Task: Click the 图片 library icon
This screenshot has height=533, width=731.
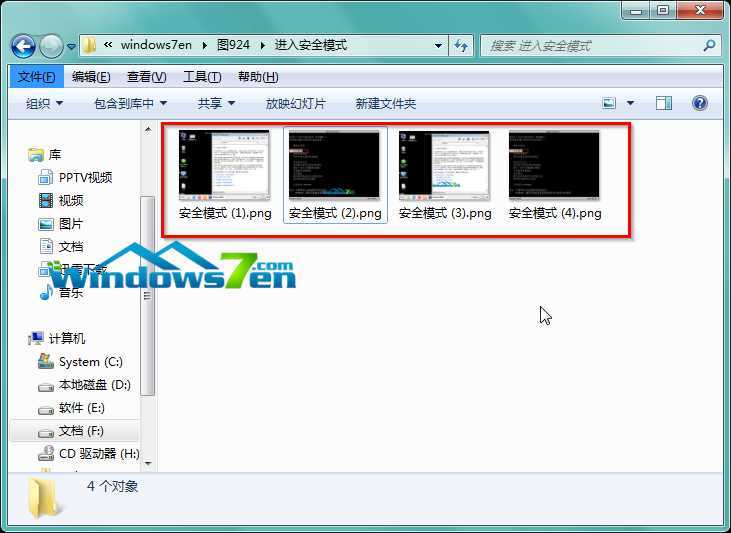Action: coord(46,224)
